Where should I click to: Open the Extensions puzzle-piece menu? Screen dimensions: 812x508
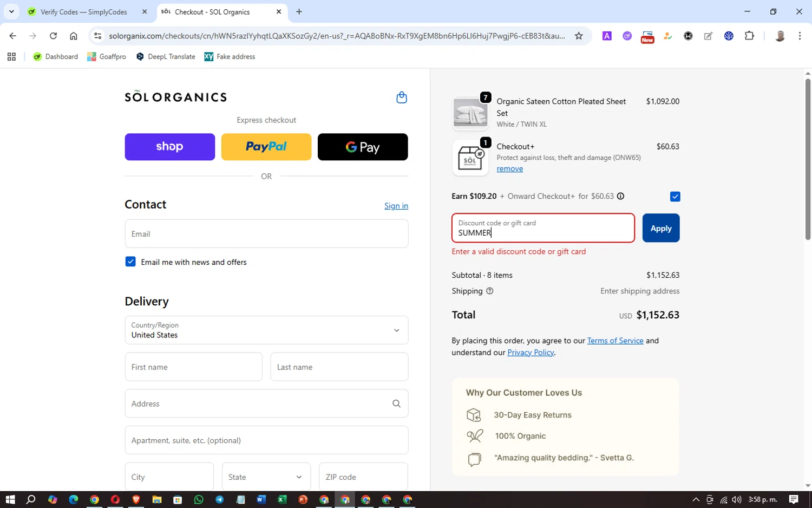tap(749, 36)
